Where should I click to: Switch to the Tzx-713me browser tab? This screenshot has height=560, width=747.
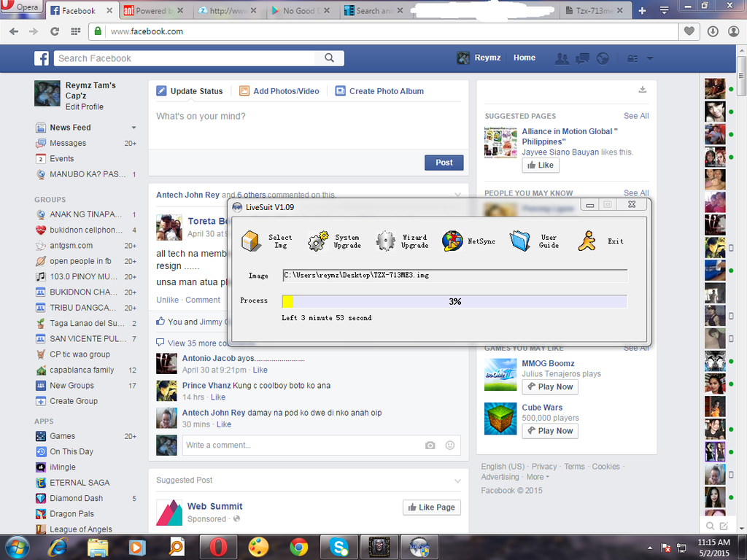pos(595,10)
